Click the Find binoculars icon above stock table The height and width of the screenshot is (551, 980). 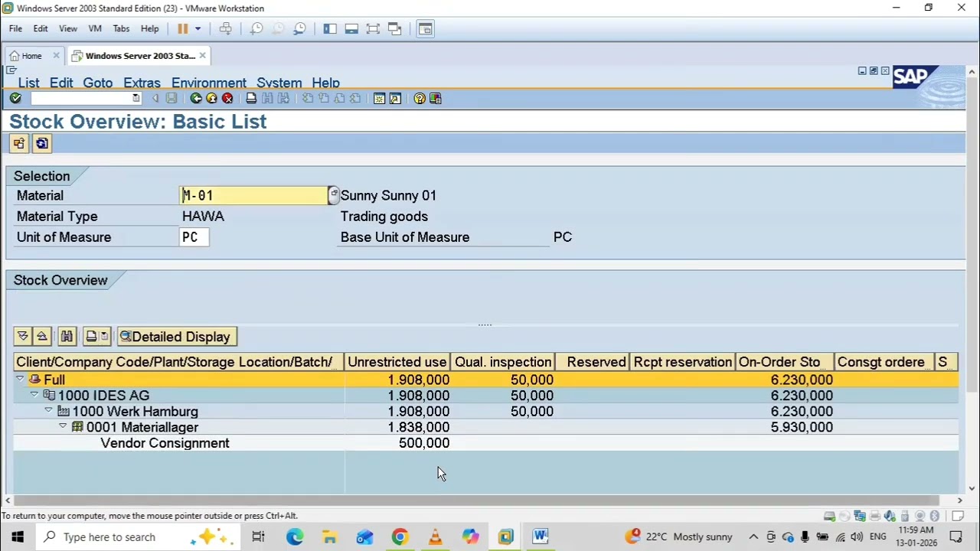click(x=67, y=336)
